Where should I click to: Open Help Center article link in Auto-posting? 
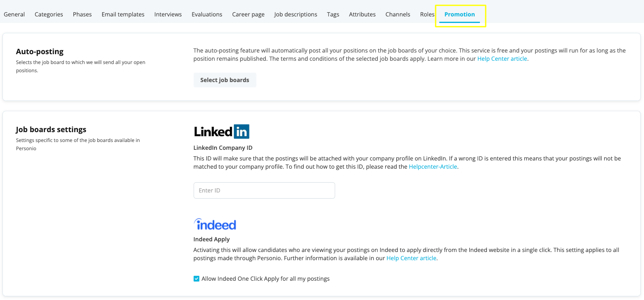(502, 59)
